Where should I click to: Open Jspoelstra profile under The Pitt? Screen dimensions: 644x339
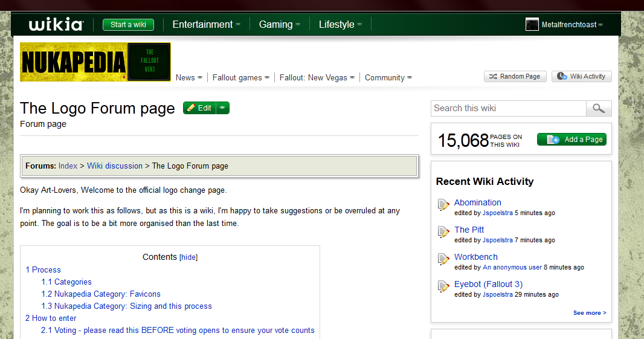(498, 240)
